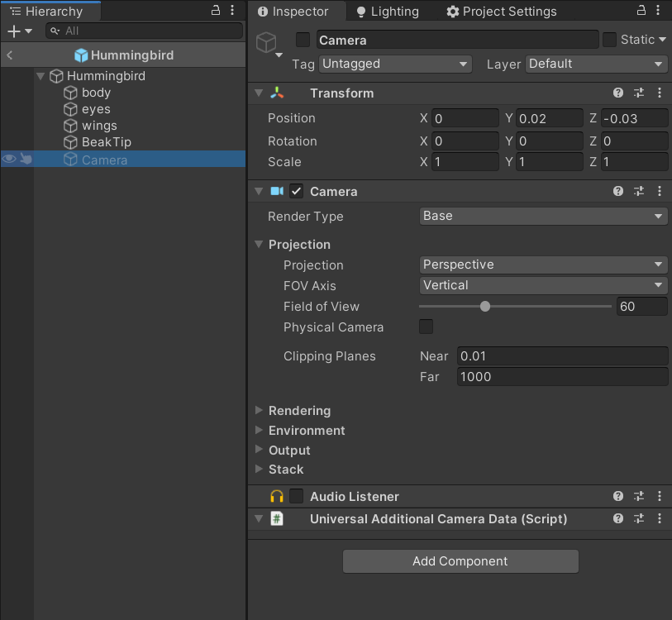Image resolution: width=672 pixels, height=620 pixels.
Task: Click the Transform component icon
Action: [277, 93]
